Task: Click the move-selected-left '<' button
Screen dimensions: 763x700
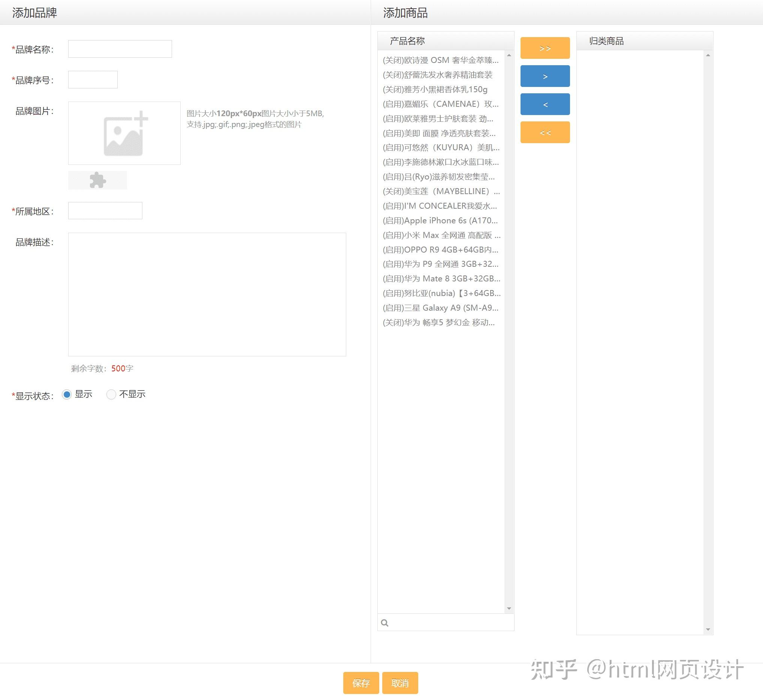Action: tap(545, 104)
